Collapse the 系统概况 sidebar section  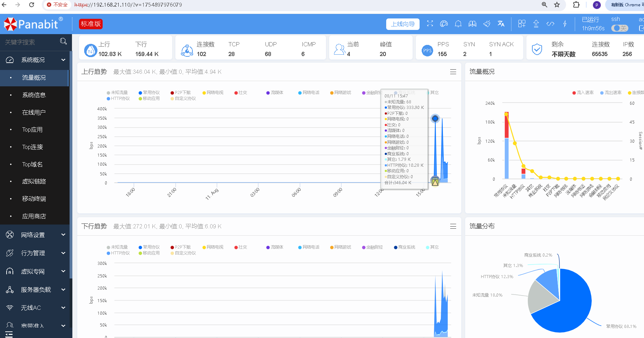(x=35, y=60)
